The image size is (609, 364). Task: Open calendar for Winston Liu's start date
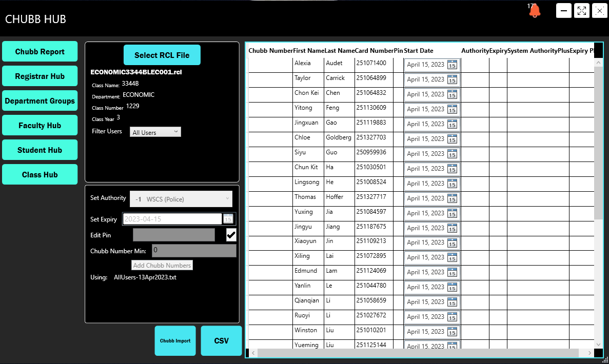point(452,332)
